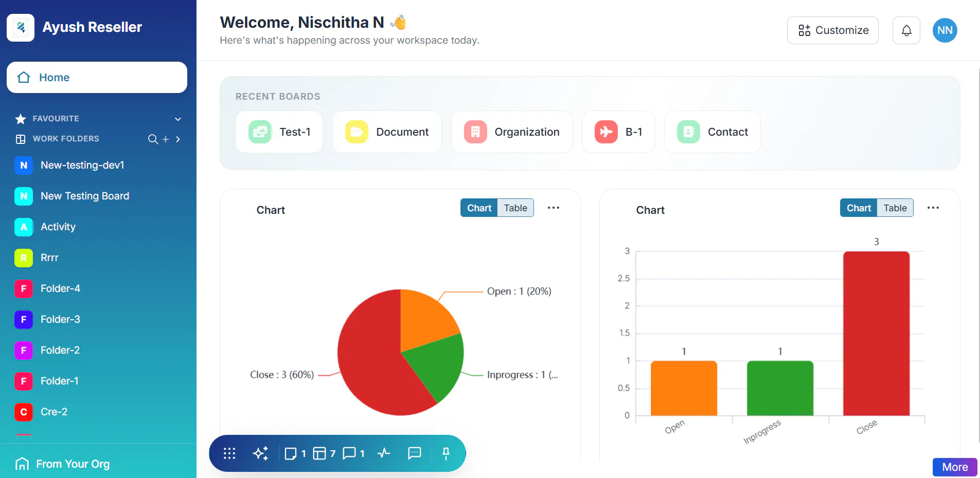This screenshot has width=980, height=478.
Task: Click the red C avatar of Cre-2
Action: tap(24, 412)
